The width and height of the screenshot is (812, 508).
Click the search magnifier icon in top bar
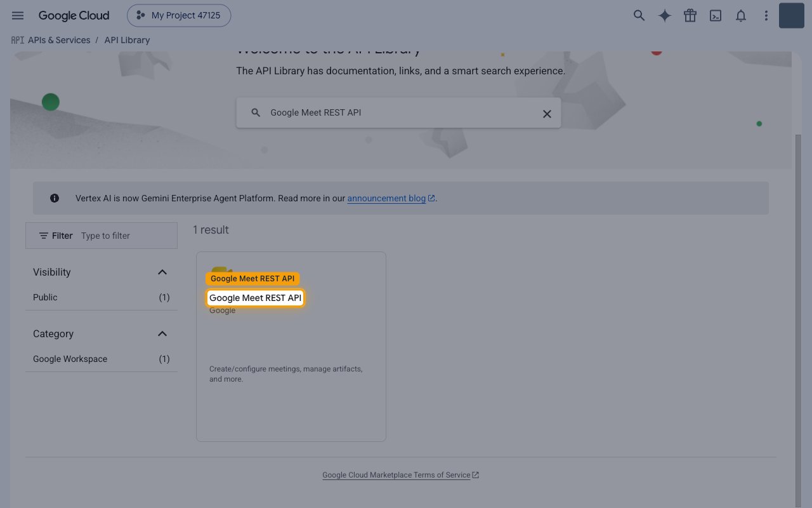639,16
